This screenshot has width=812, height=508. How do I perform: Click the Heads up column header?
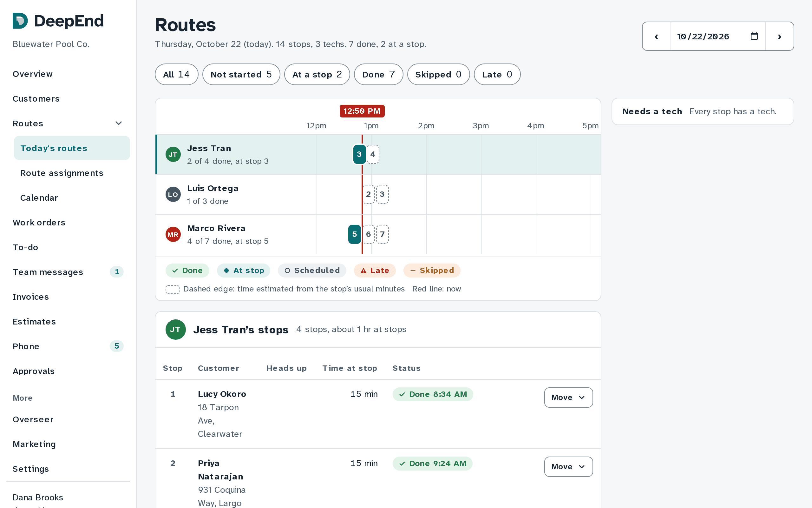click(286, 368)
